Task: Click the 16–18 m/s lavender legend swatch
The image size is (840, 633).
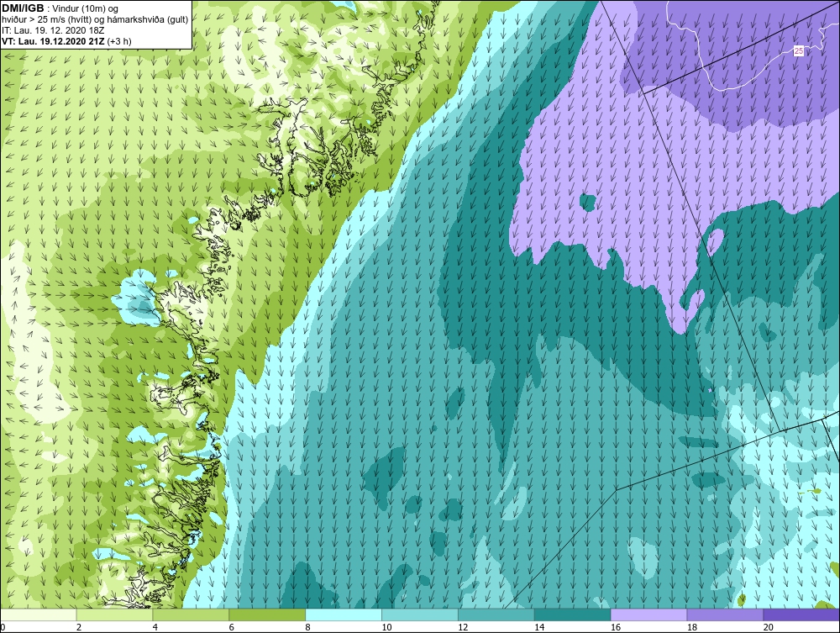Action: (648, 615)
